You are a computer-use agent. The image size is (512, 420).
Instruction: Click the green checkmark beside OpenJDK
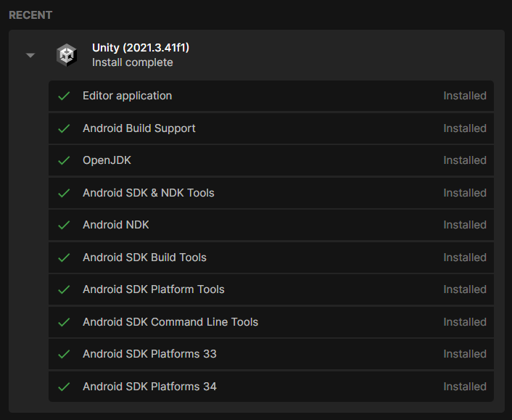pyautogui.click(x=64, y=160)
